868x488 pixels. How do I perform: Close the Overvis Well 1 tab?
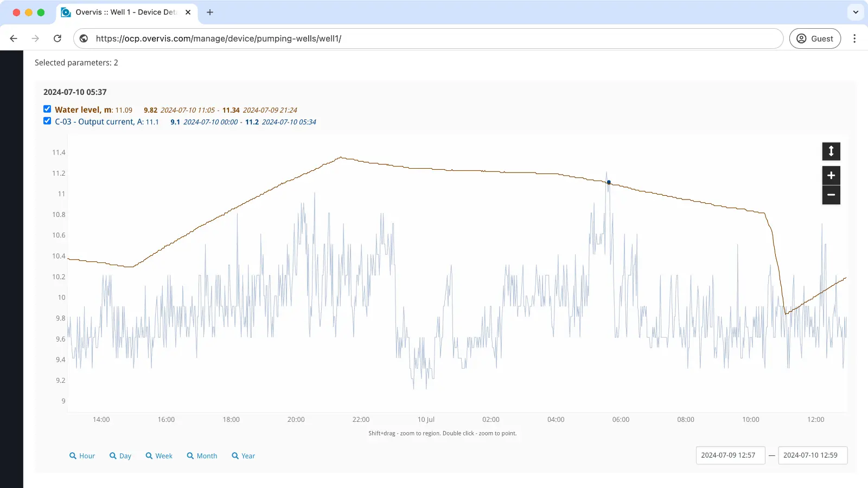click(188, 12)
